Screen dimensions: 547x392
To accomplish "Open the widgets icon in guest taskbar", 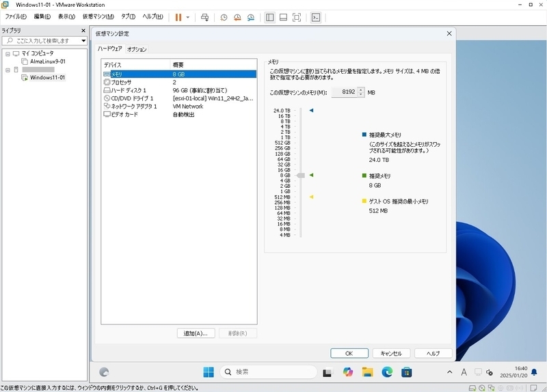I will point(104,372).
